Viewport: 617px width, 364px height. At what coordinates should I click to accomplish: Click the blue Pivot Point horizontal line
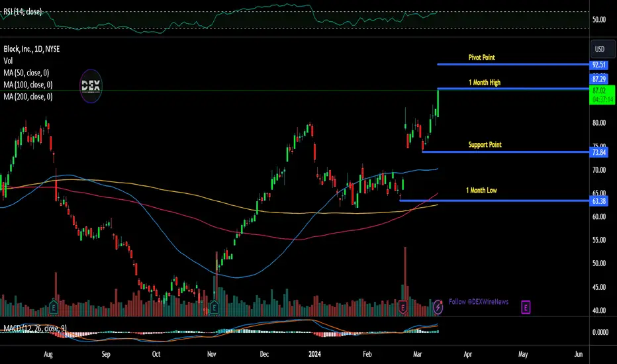[x=513, y=64]
